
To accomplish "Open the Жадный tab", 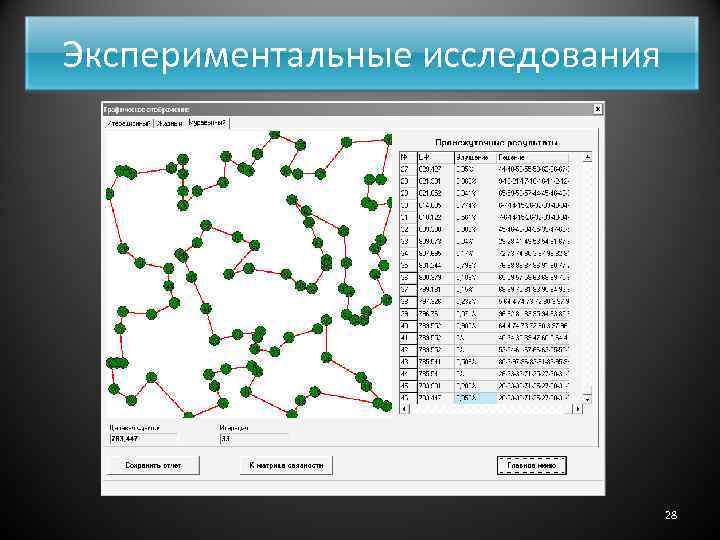I will tap(169, 124).
